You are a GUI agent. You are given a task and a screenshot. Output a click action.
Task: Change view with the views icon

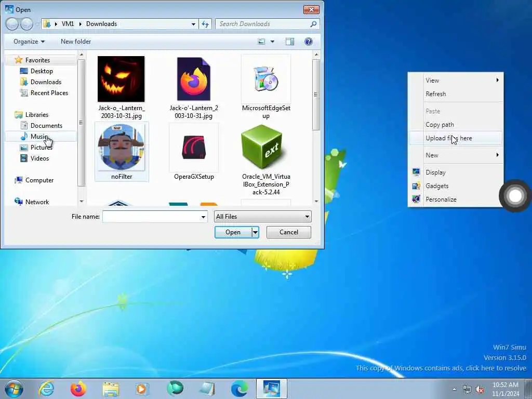click(261, 42)
